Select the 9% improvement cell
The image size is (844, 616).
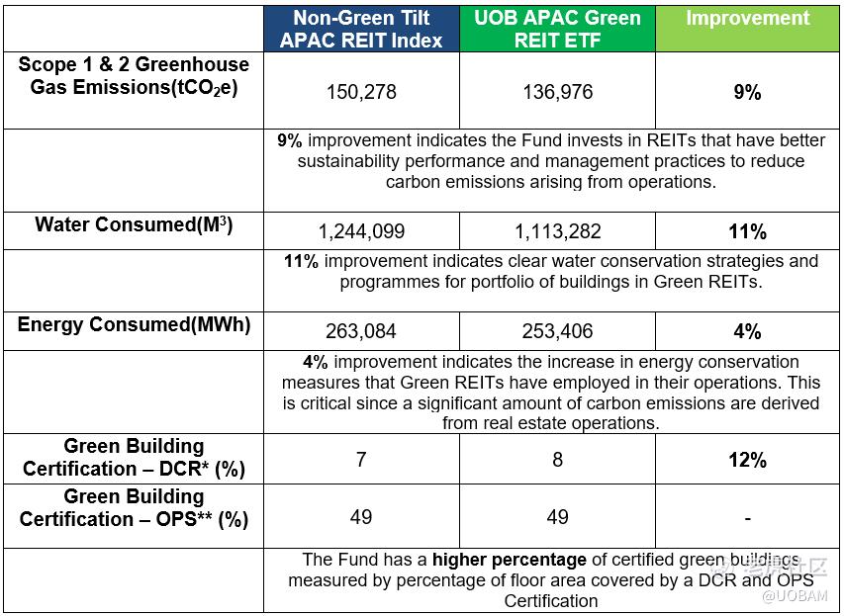pyautogui.click(x=747, y=91)
